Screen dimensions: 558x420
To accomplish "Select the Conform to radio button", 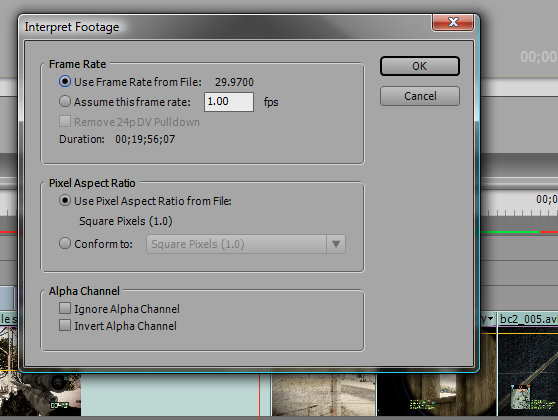I will (65, 243).
